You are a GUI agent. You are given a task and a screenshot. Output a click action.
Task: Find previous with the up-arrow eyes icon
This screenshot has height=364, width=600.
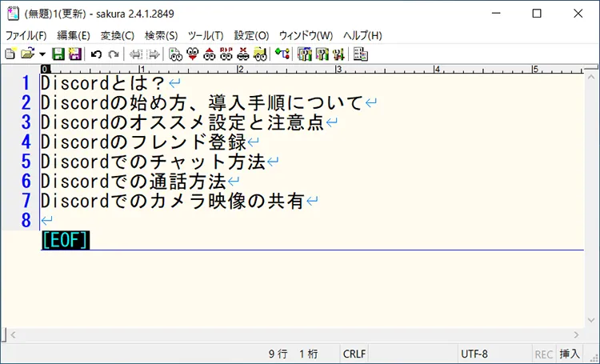[x=210, y=54]
